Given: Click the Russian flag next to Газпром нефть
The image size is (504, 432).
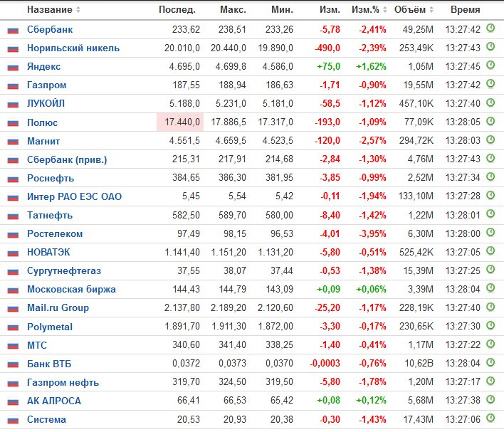Looking at the screenshot, I should coord(13,384).
